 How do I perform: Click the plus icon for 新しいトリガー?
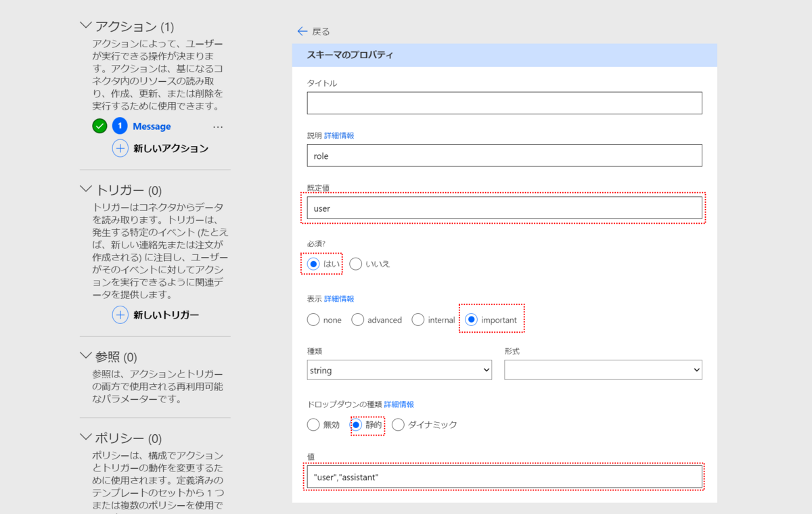120,314
